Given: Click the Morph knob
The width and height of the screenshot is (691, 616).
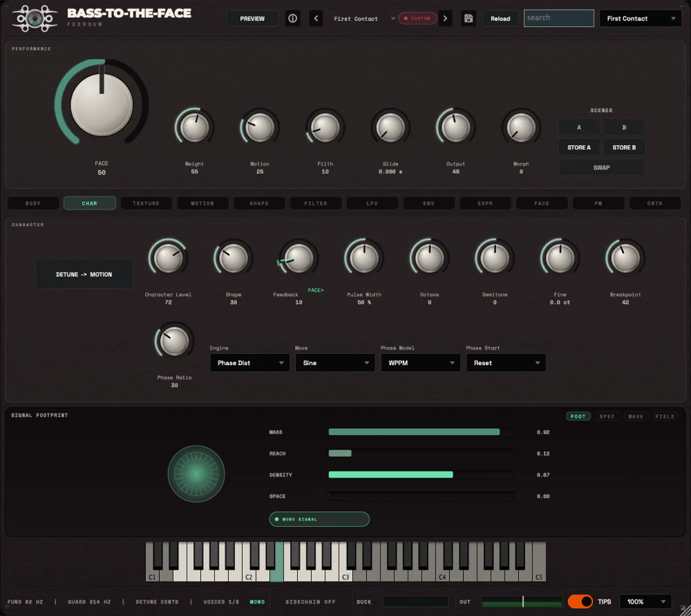Looking at the screenshot, I should click(x=521, y=127).
